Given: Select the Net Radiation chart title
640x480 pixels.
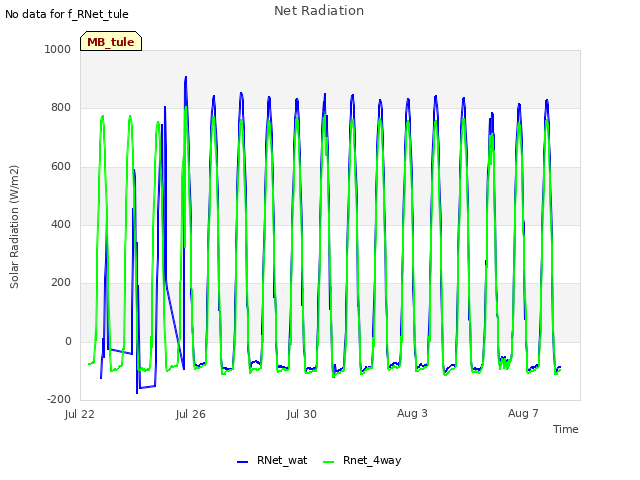Looking at the screenshot, I should coord(319,11).
